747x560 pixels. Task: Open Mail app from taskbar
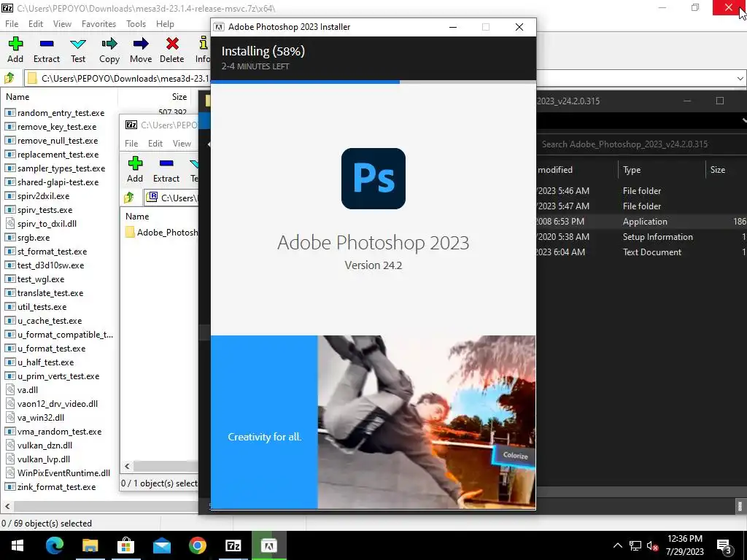(161, 545)
